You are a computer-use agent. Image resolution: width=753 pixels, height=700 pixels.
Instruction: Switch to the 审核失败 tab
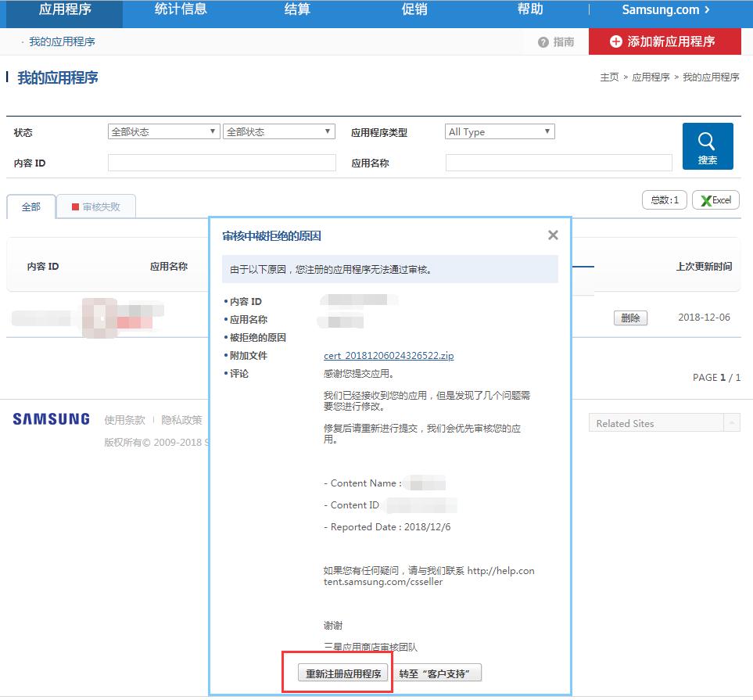coord(96,206)
